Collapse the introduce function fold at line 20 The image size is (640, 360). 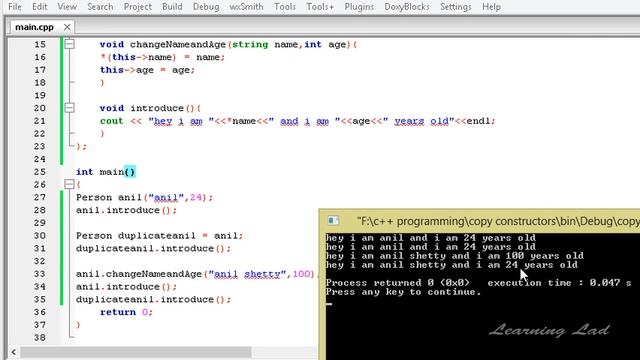point(69,108)
